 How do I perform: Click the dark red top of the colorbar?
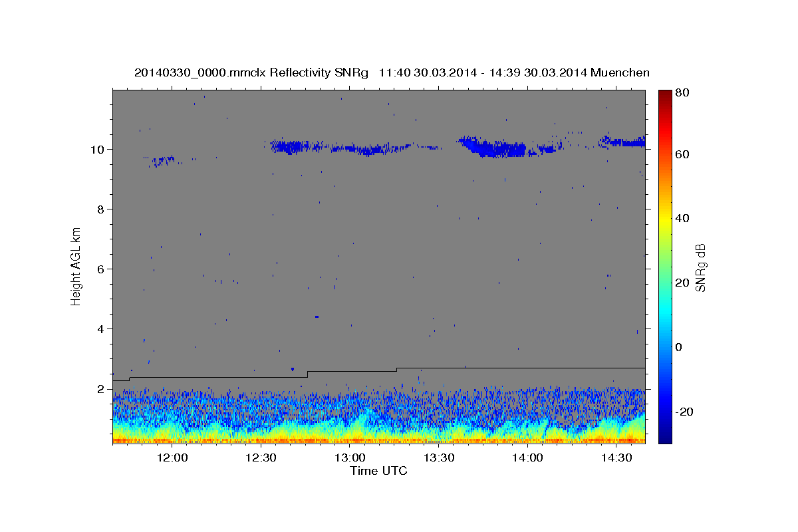point(665,94)
